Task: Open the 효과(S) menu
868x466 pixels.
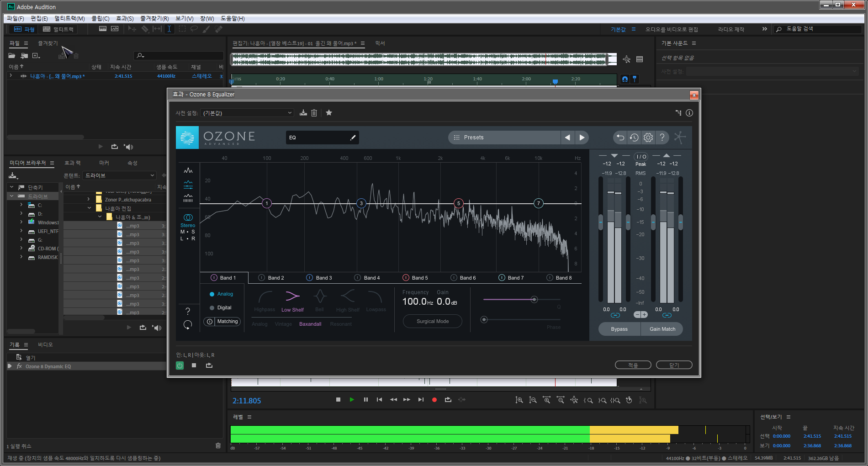Action: tap(125, 18)
